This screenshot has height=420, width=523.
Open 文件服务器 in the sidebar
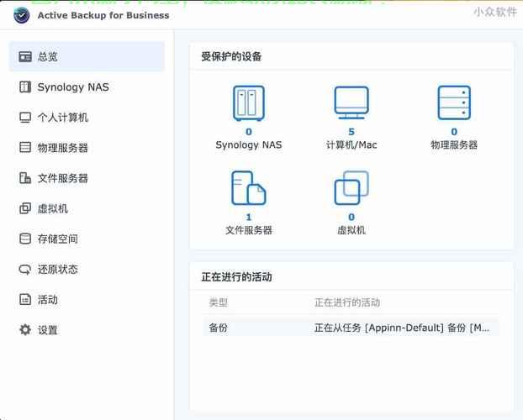(x=87, y=178)
